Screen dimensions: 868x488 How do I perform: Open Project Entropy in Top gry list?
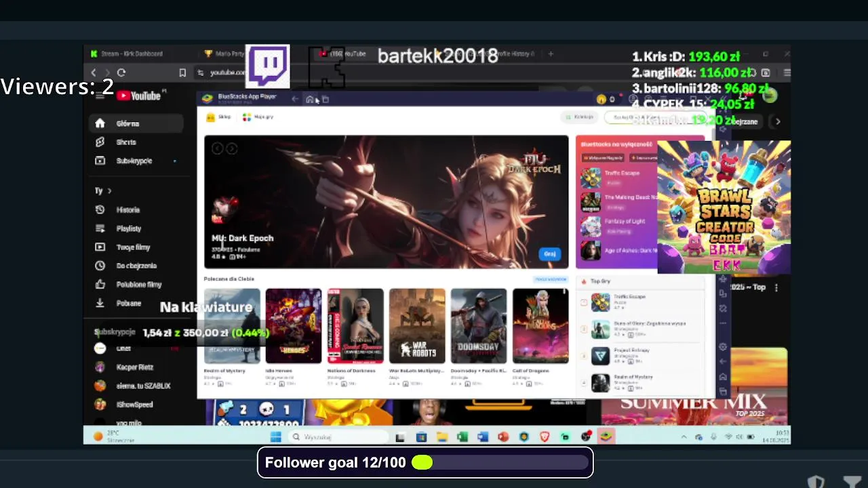637,356
